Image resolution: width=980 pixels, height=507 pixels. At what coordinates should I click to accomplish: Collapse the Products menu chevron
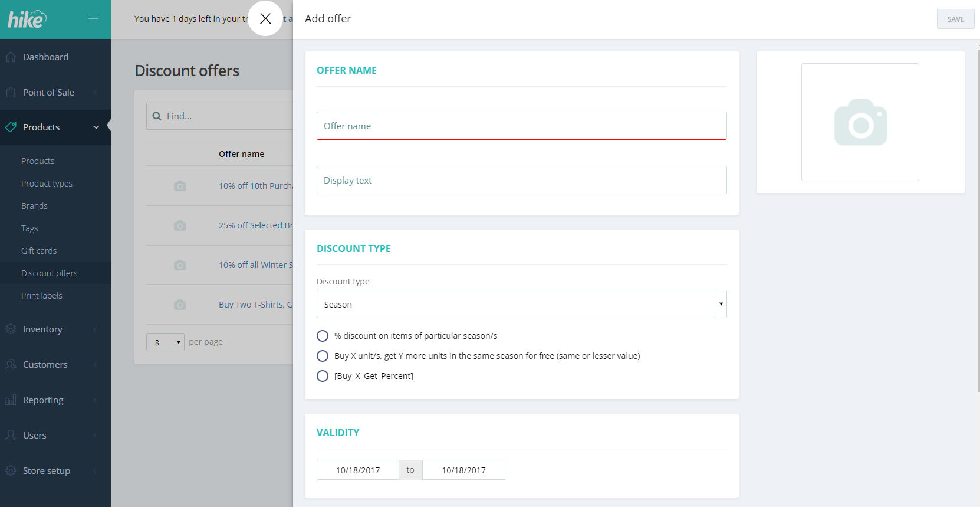(96, 127)
